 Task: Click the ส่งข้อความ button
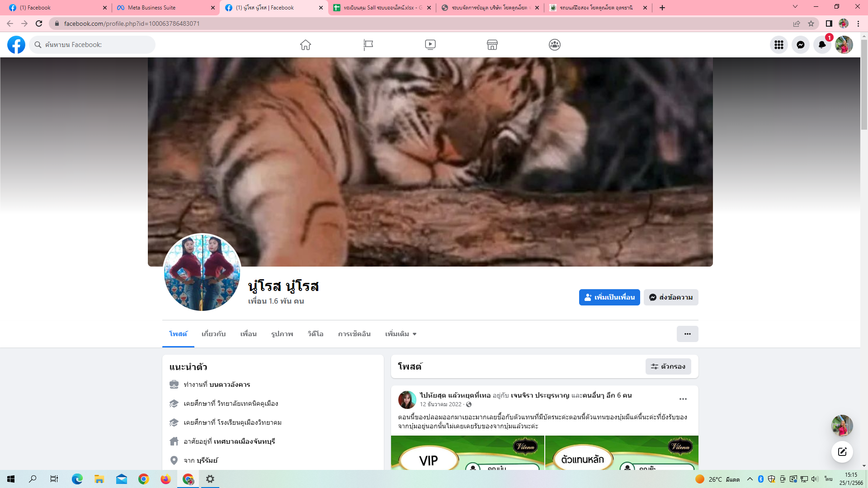[670, 297]
